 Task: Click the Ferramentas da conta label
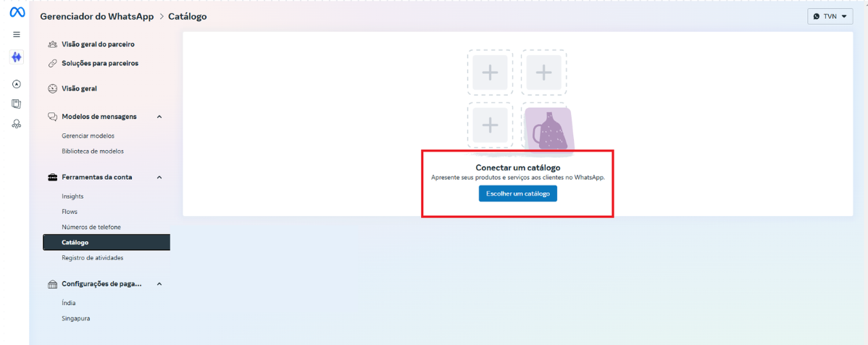pyautogui.click(x=97, y=177)
